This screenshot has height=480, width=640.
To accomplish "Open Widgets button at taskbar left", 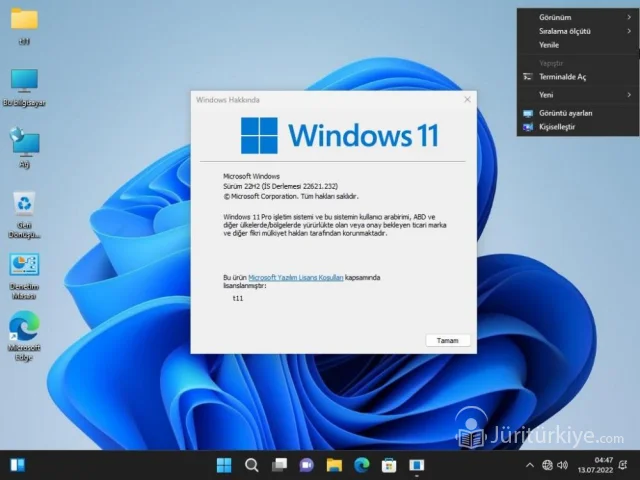I will pos(18,465).
